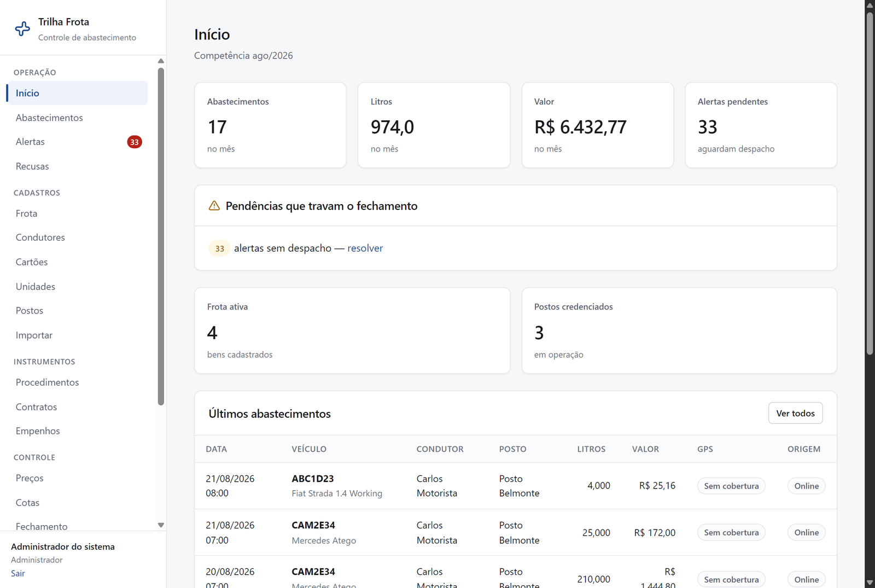
Task: Go to the Importar page
Action: (77, 335)
